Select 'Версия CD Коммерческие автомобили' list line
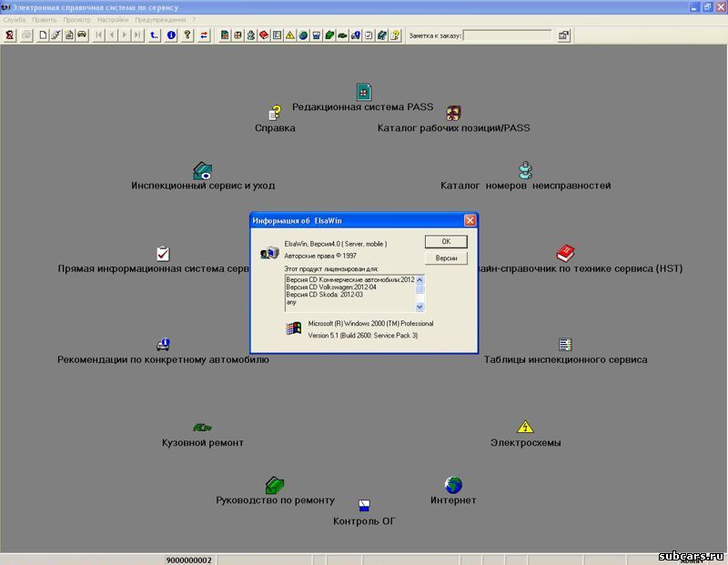The width and height of the screenshot is (728, 565). point(350,280)
